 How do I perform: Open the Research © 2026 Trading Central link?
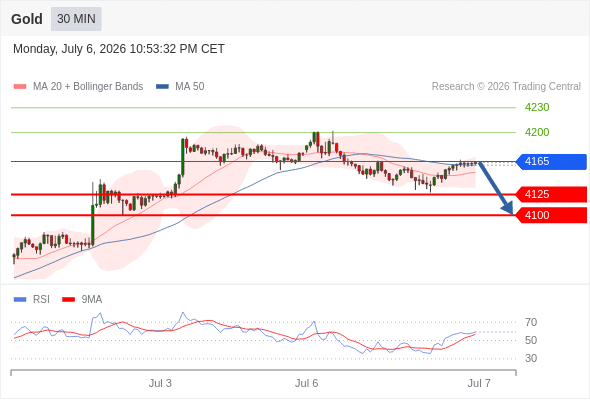[506, 87]
